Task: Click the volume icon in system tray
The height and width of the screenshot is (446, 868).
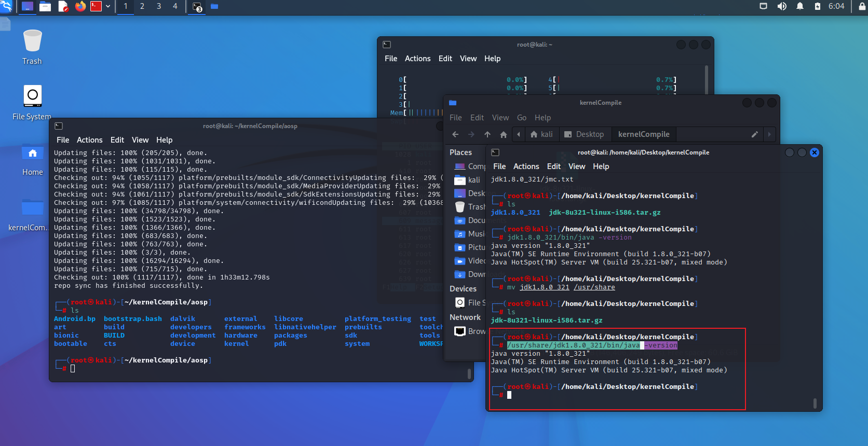Action: 781,6
